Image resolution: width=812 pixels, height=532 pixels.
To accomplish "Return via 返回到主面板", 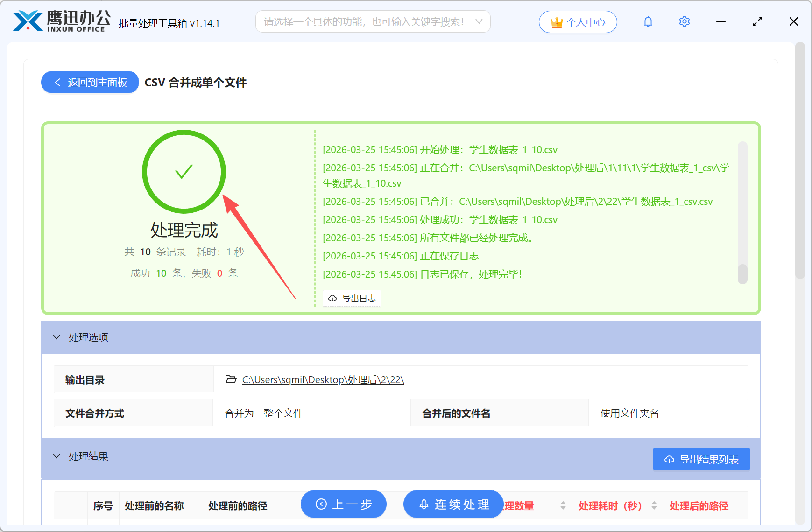I will 90,82.
